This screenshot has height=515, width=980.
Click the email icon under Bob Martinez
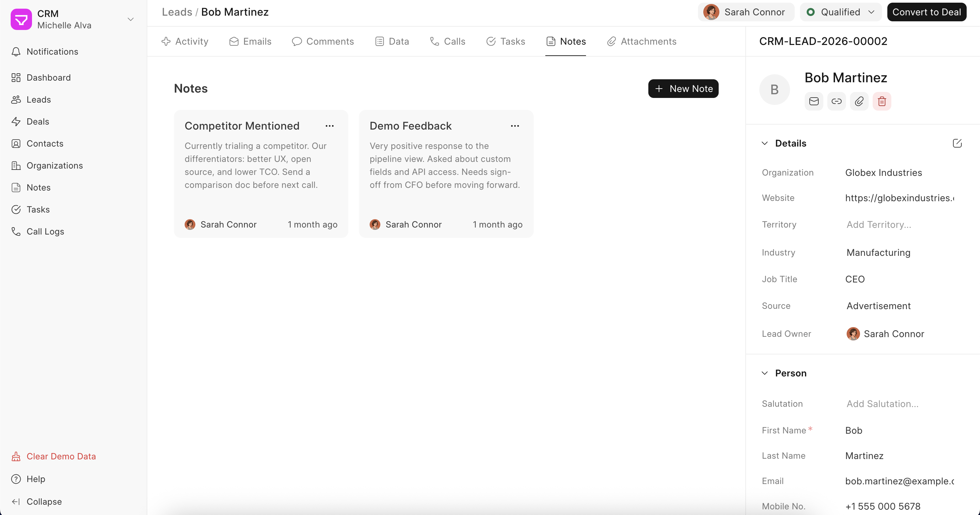pos(814,101)
